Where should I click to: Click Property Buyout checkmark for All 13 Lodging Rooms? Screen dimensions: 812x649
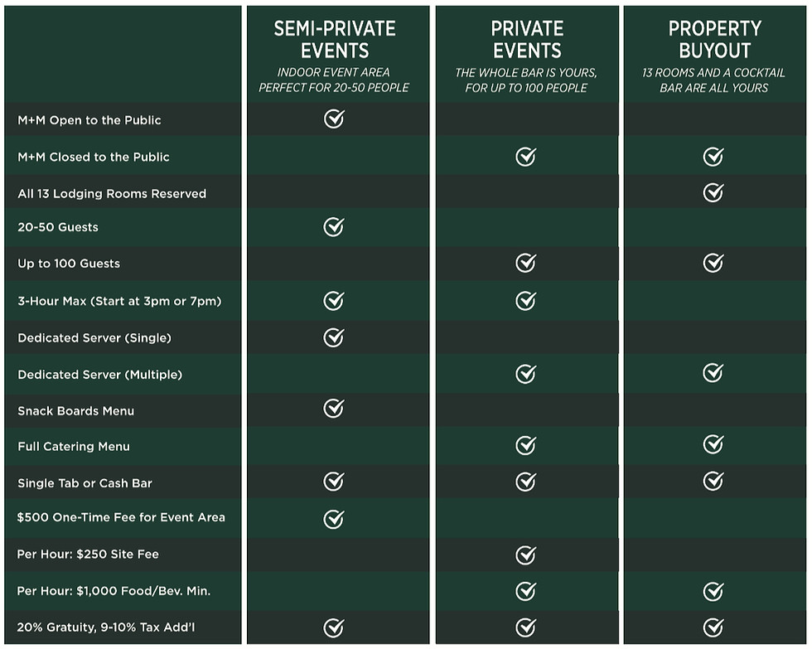coord(713,192)
